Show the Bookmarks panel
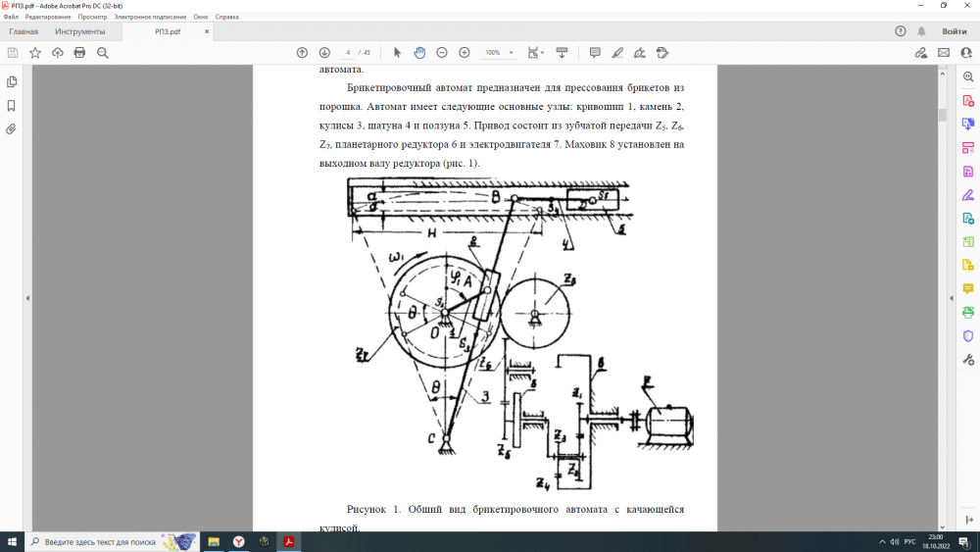Viewport: 980px width, 552px height. tap(12, 105)
